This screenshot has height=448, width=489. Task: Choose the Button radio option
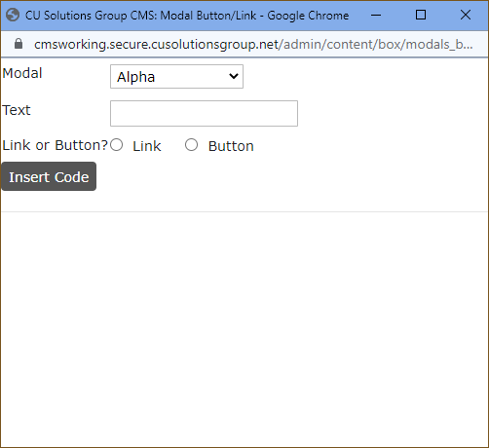tap(191, 145)
